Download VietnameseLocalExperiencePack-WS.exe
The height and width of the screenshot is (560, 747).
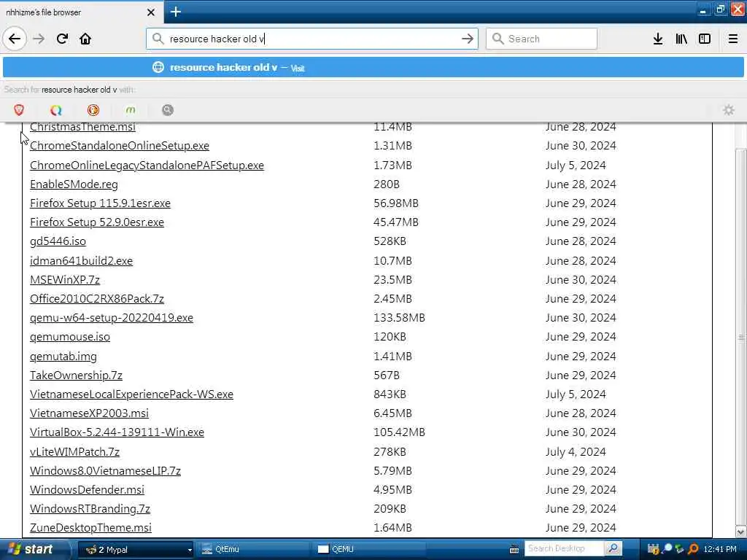pyautogui.click(x=131, y=394)
